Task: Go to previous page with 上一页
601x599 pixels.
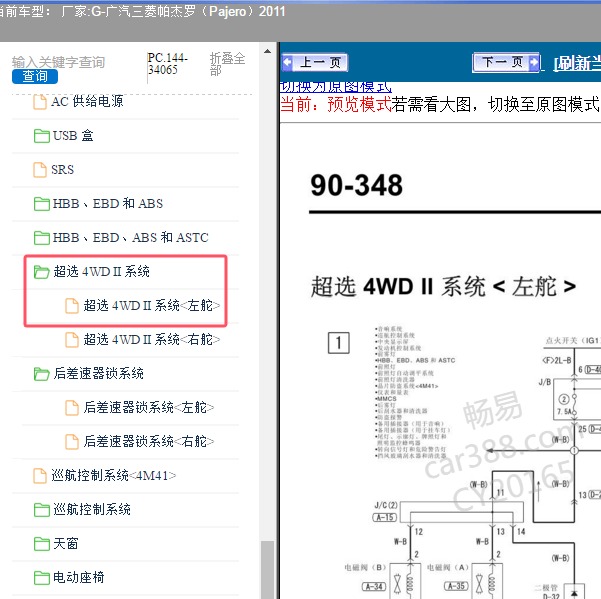Action: (315, 62)
